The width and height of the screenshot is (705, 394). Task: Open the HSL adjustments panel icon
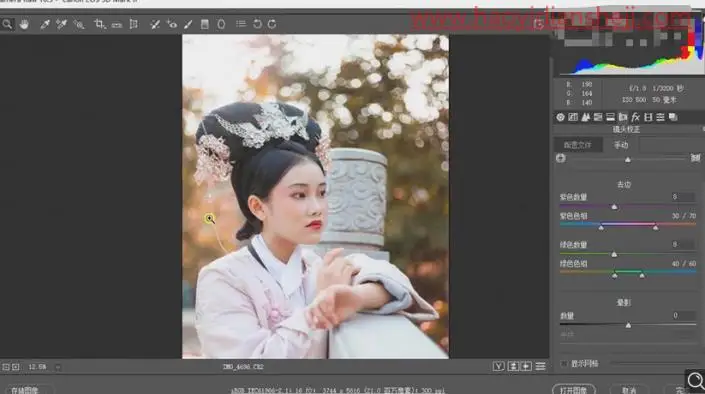(598, 117)
